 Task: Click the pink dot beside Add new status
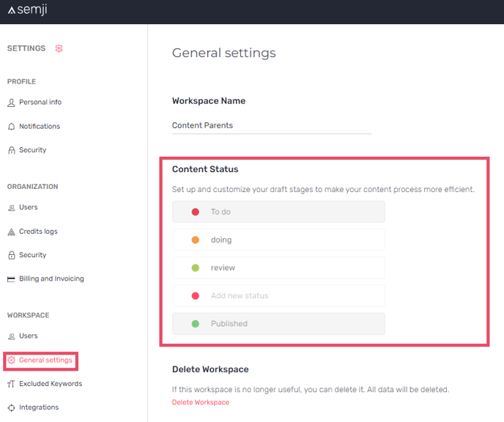196,296
